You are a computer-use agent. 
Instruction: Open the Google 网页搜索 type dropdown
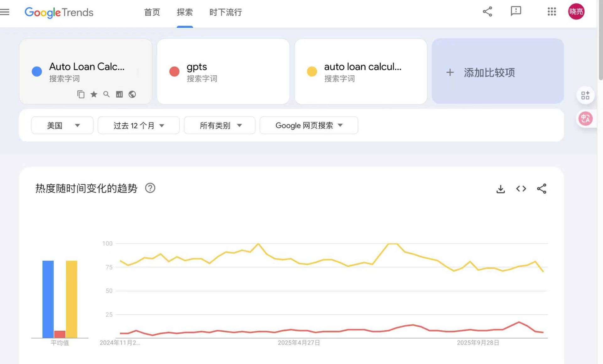pos(309,125)
